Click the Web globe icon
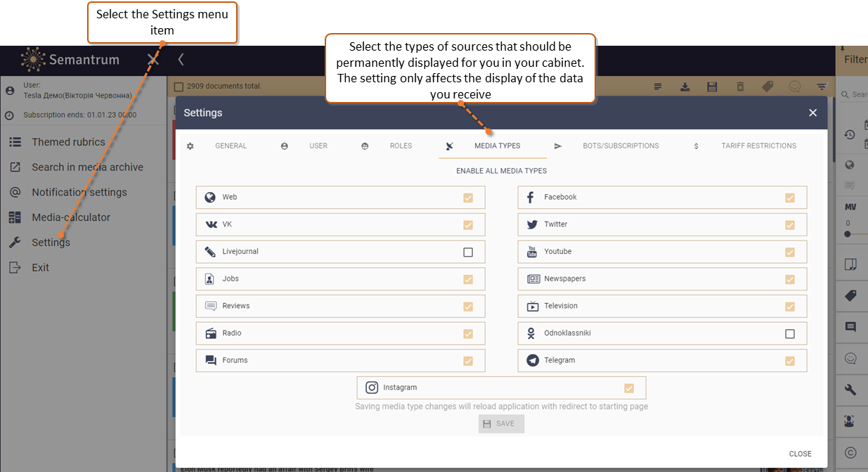Image resolution: width=868 pixels, height=472 pixels. click(x=210, y=197)
